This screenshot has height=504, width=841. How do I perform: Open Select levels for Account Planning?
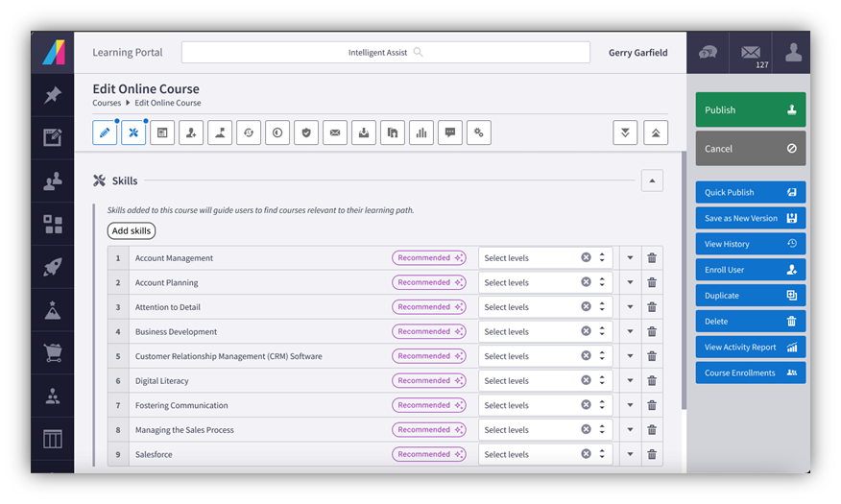[x=545, y=282]
